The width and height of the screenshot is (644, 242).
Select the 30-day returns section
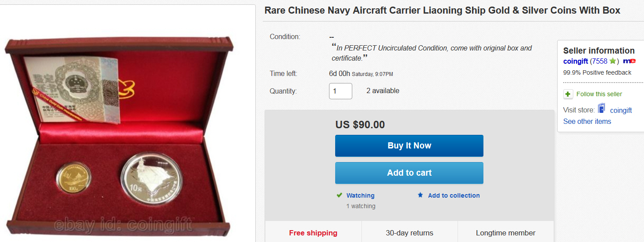click(409, 233)
